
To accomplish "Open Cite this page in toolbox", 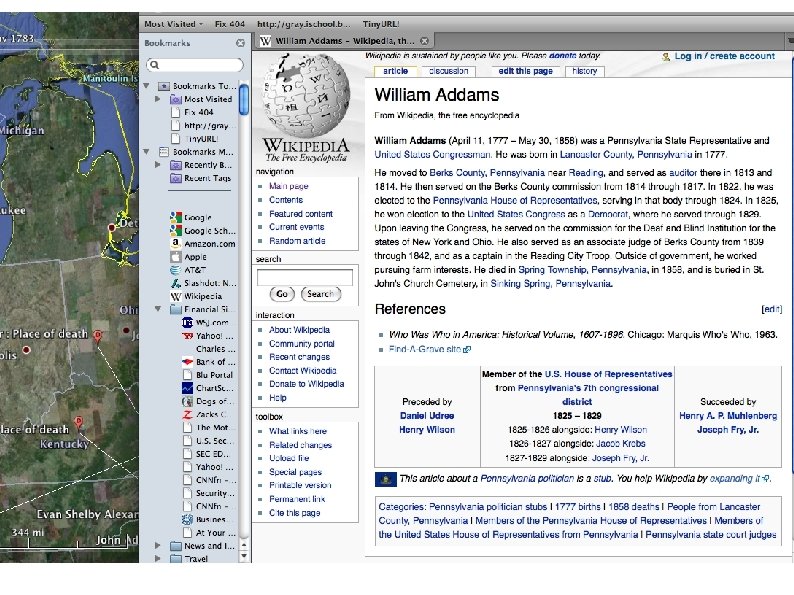I will (x=295, y=513).
